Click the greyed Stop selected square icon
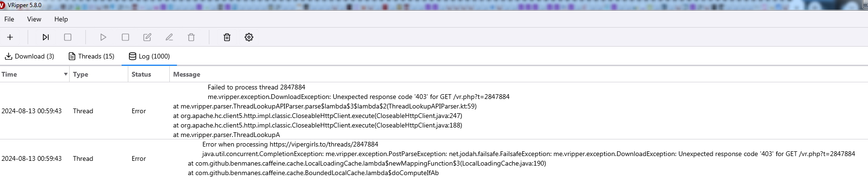868x177 pixels. (x=125, y=37)
